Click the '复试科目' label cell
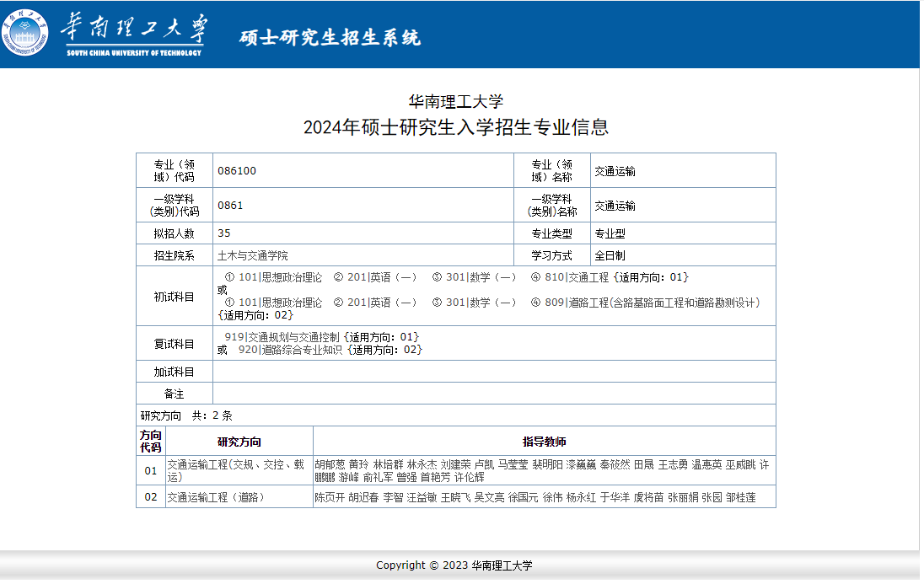The height and width of the screenshot is (584, 924). 175,344
